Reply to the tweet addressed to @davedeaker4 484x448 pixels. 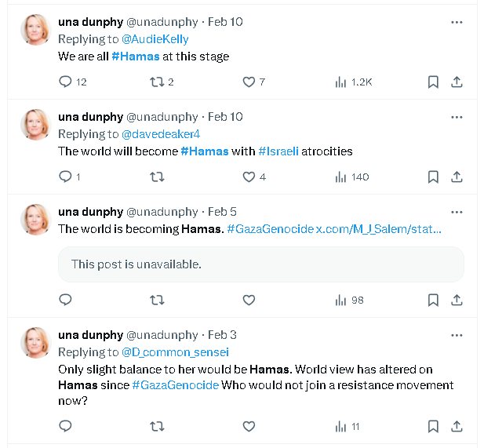coord(66,177)
